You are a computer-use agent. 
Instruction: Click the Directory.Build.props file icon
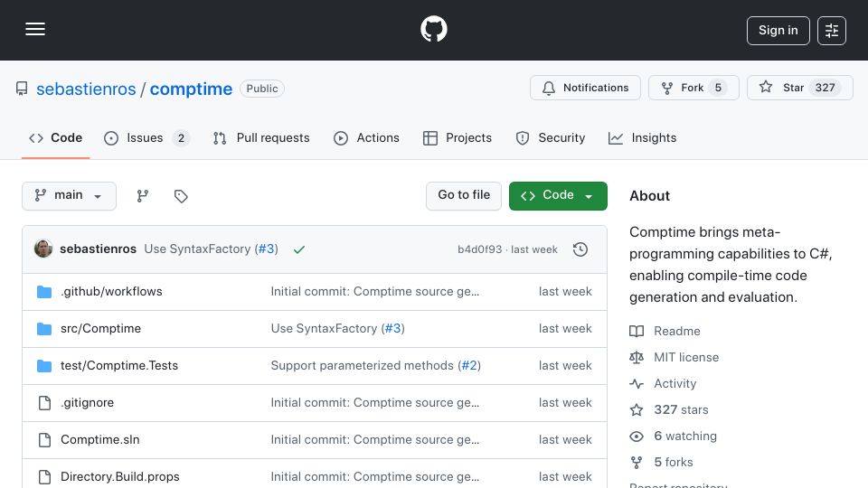pos(45,477)
